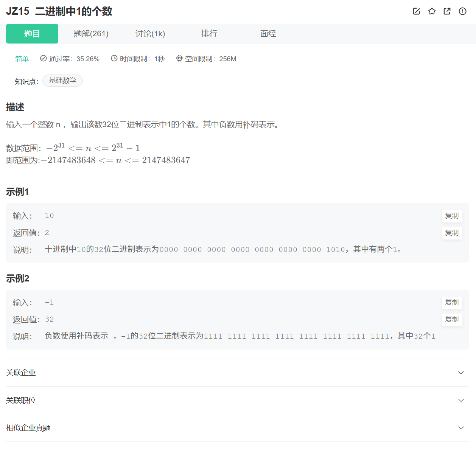Copy example 1 return value 2
The image size is (476, 460).
pyautogui.click(x=452, y=233)
